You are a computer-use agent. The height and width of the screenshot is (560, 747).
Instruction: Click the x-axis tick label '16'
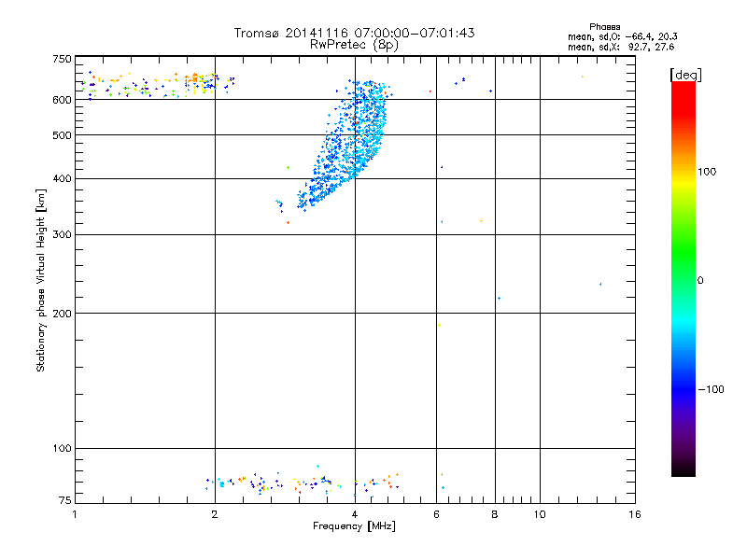635,514
